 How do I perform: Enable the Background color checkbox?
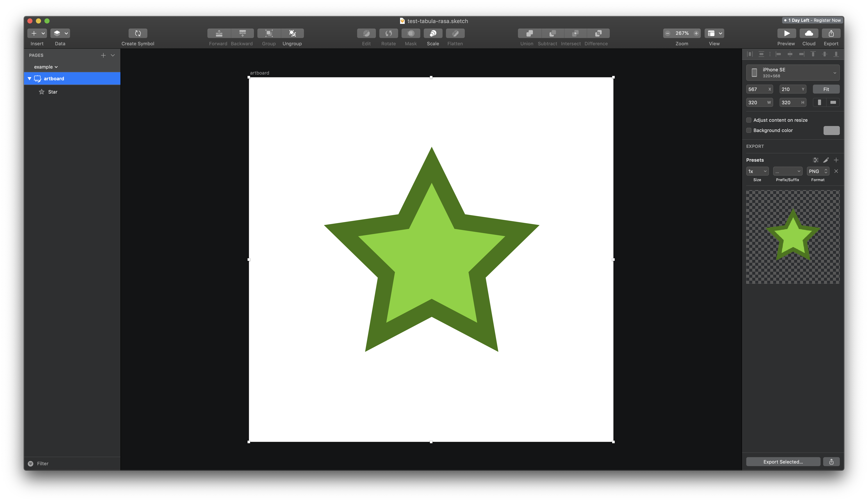point(749,130)
